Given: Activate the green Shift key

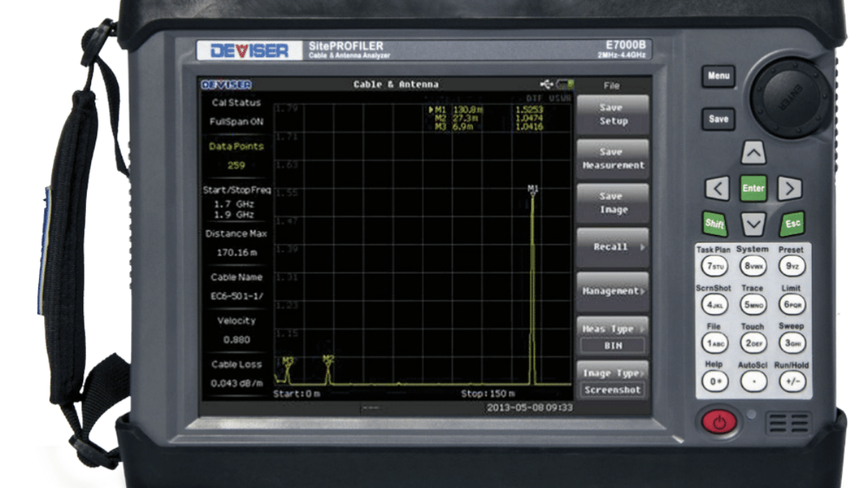Looking at the screenshot, I should pyautogui.click(x=715, y=223).
